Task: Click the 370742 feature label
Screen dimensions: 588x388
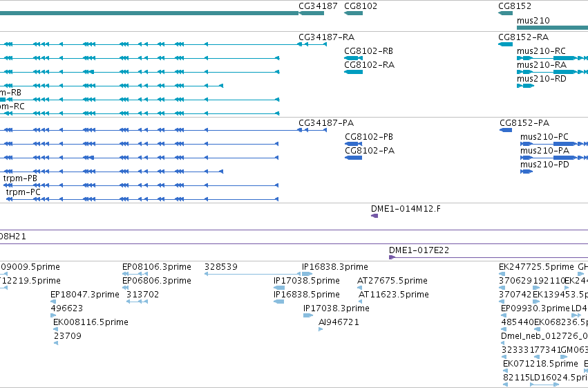Action: [x=515, y=295]
